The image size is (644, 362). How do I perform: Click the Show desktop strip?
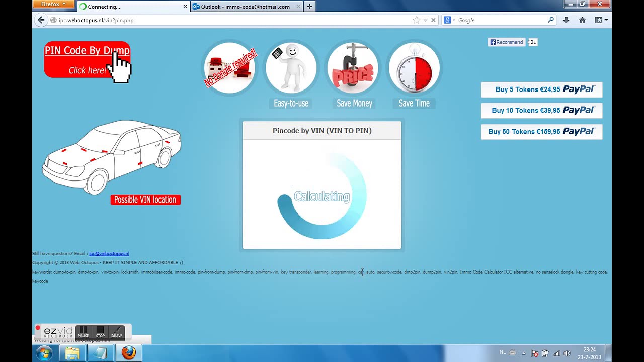(608, 353)
